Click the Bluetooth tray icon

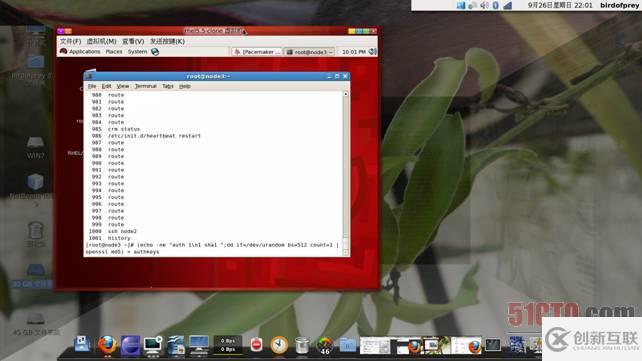coord(495,5)
